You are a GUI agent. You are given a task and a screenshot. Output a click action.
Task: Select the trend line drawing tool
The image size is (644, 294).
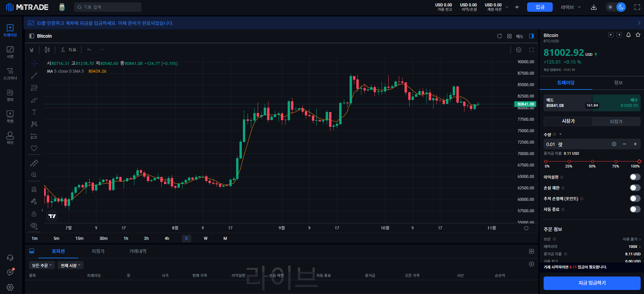click(x=34, y=76)
